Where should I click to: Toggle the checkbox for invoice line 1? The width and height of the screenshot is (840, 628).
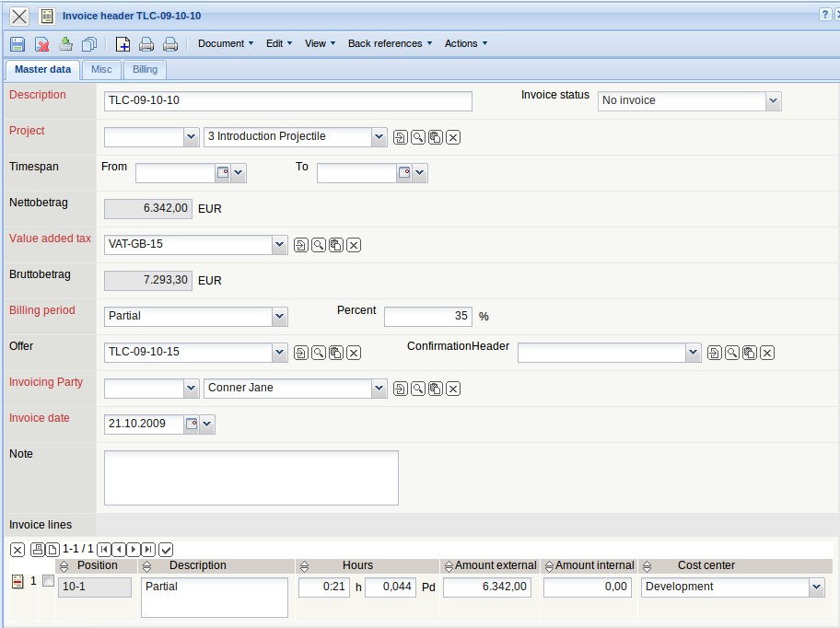point(48,581)
